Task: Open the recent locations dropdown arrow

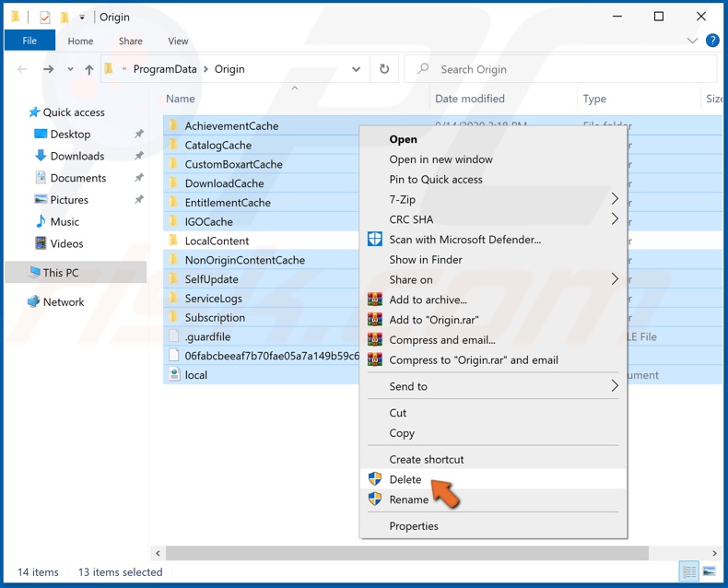Action: tap(70, 69)
